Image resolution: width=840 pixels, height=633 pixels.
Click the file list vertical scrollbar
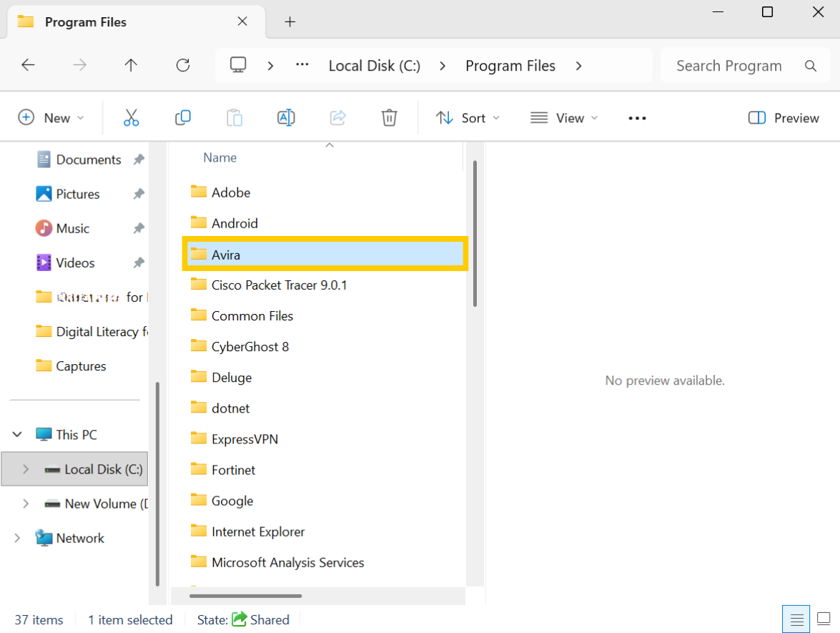click(475, 234)
